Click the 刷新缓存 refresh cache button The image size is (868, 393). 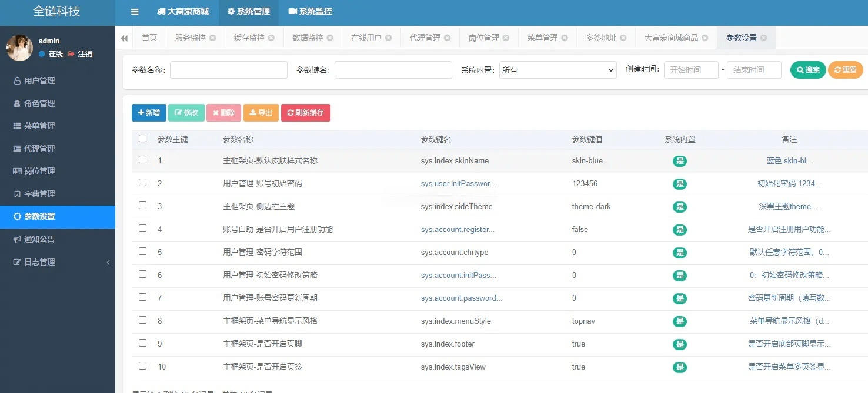click(305, 112)
